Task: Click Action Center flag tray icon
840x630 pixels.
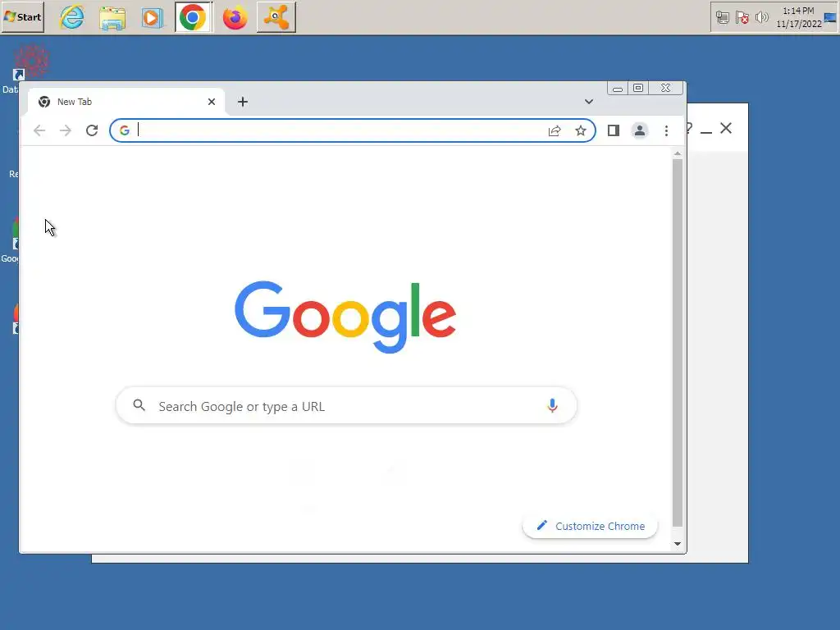Action: click(x=742, y=18)
